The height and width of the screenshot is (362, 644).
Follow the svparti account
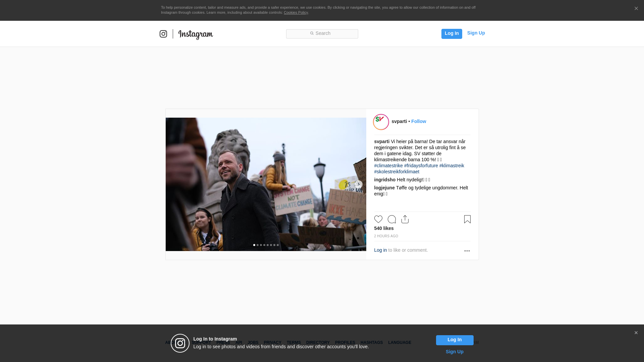pyautogui.click(x=419, y=121)
